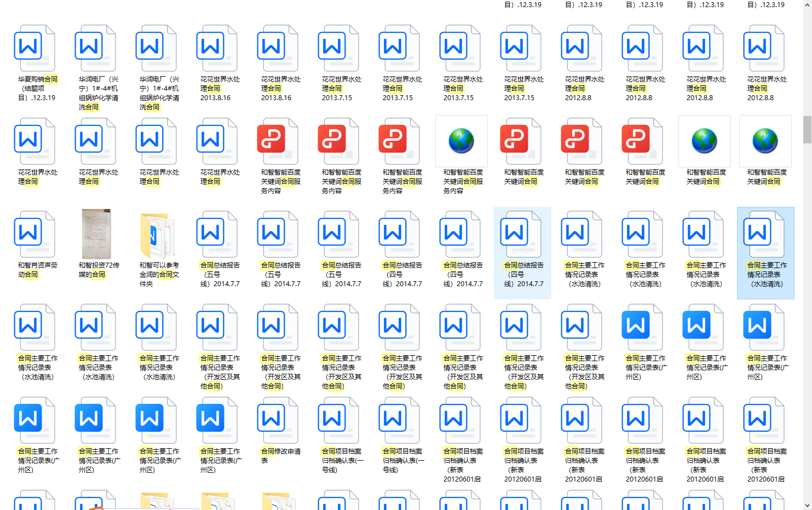Click the scrollbar down arrow

click(807, 505)
